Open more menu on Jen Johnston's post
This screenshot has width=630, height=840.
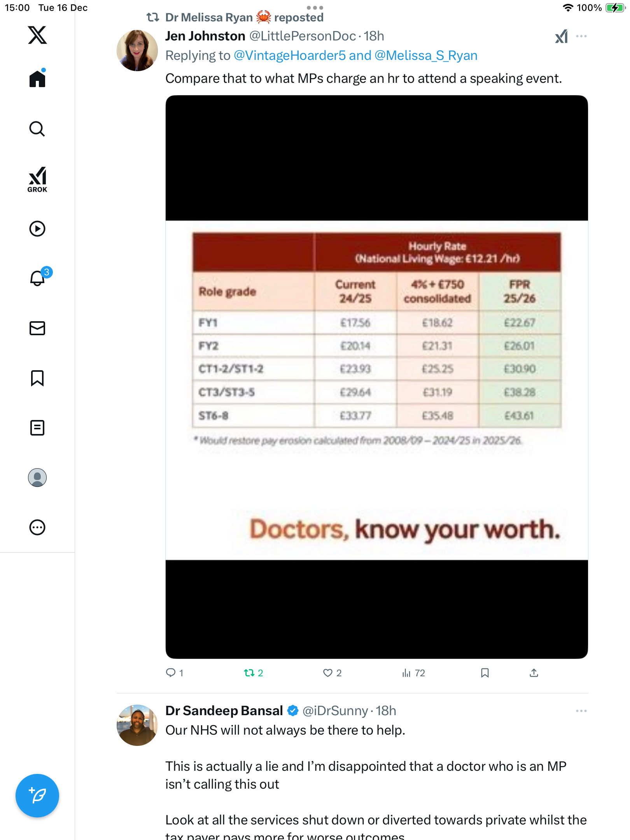pos(581,36)
